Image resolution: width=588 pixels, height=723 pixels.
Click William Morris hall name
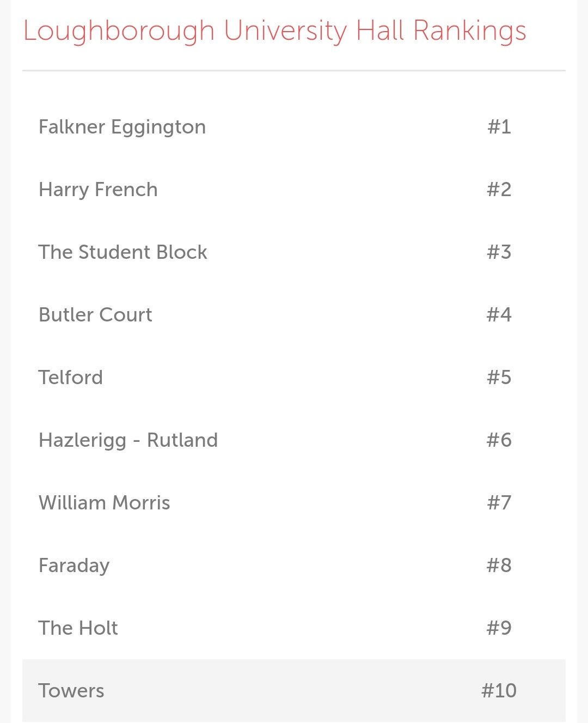click(x=105, y=503)
